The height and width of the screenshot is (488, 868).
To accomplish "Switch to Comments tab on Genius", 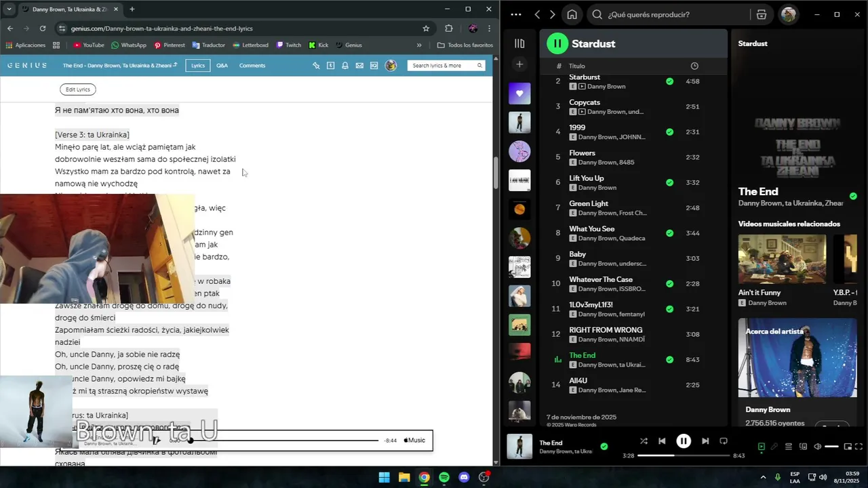I will click(x=252, y=66).
